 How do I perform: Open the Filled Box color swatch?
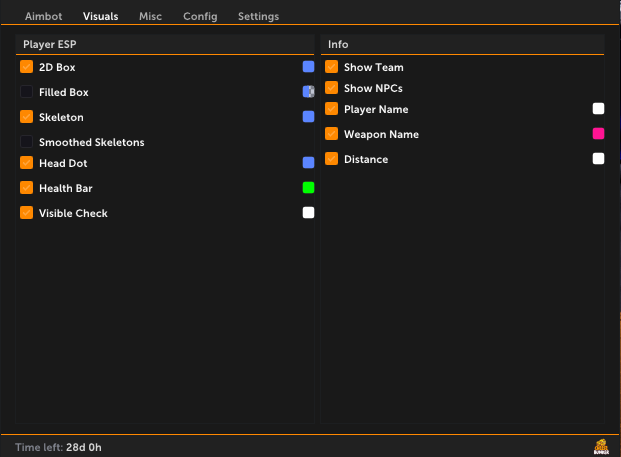pyautogui.click(x=309, y=91)
